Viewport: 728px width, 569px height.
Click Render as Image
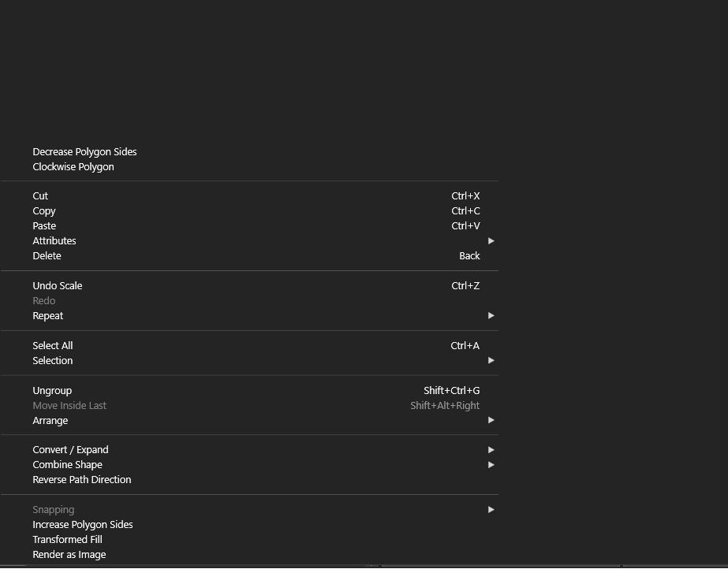[x=69, y=555]
